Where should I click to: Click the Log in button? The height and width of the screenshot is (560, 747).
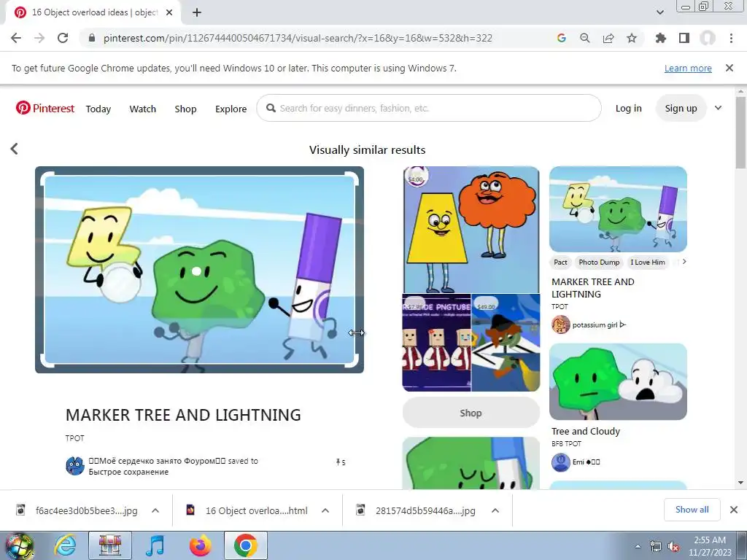[x=628, y=108]
